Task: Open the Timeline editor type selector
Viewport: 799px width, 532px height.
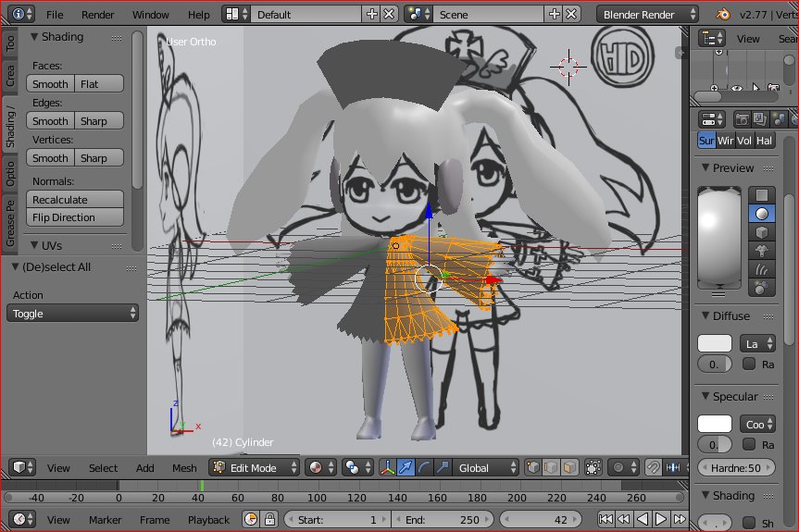Action: [22, 519]
